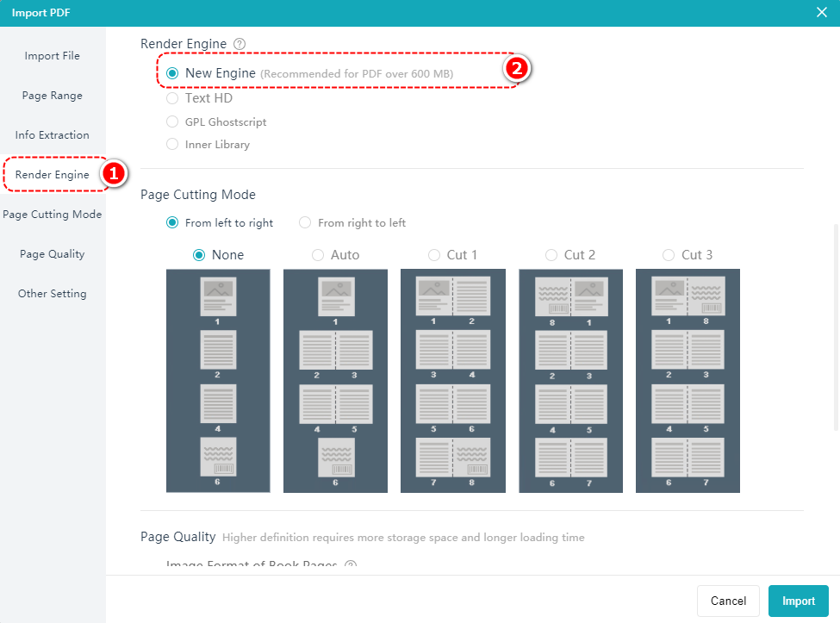Screen dimensions: 840x623
Task: Click the None page cutting preview thumbnail
Action: pos(218,380)
